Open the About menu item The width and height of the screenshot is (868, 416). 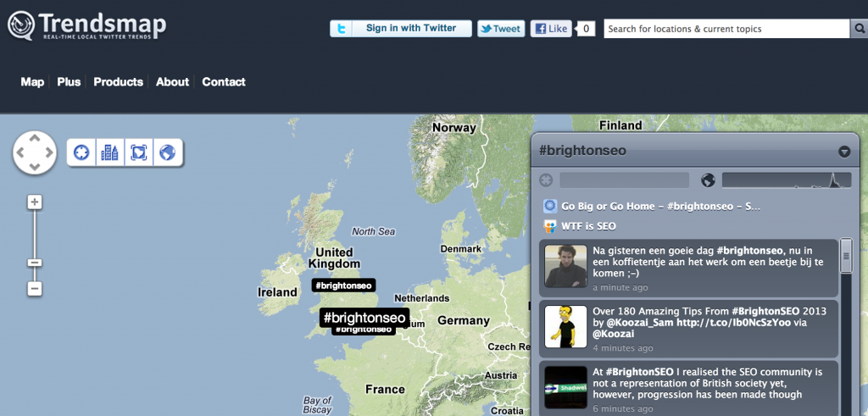click(x=172, y=82)
